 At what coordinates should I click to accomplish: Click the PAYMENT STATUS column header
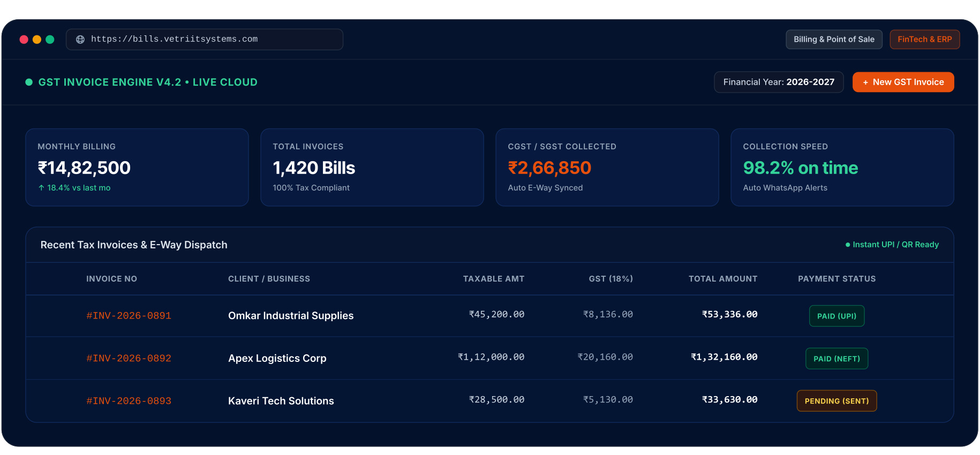[x=837, y=279]
